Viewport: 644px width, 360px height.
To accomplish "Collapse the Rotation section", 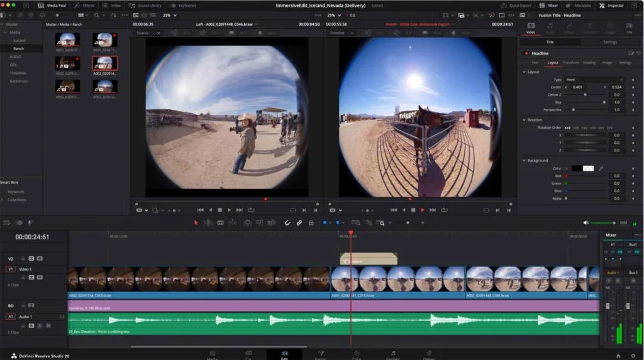I will pos(524,120).
